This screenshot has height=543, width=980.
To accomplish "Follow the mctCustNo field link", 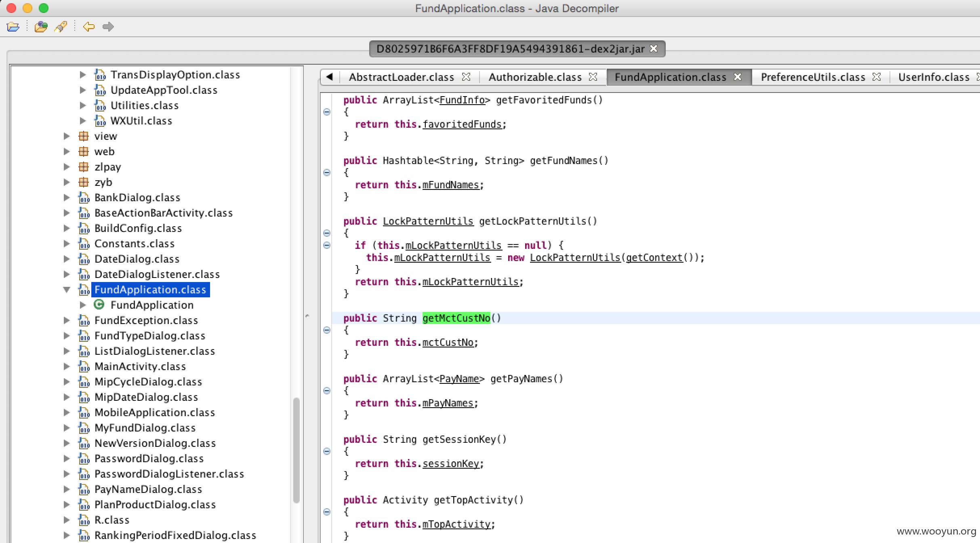I will (x=448, y=343).
